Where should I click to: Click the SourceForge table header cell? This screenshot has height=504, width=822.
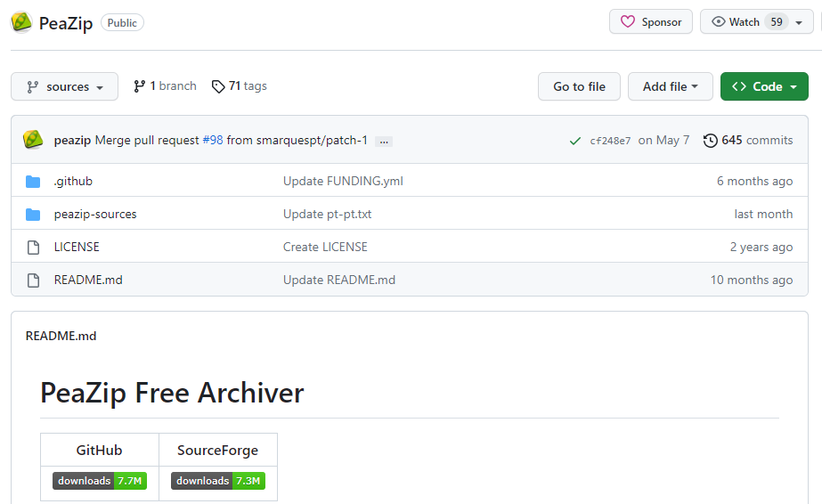[218, 450]
